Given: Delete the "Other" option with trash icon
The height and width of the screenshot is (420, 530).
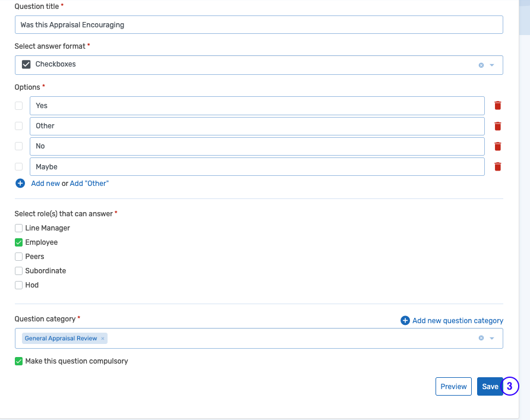Looking at the screenshot, I should coord(497,126).
